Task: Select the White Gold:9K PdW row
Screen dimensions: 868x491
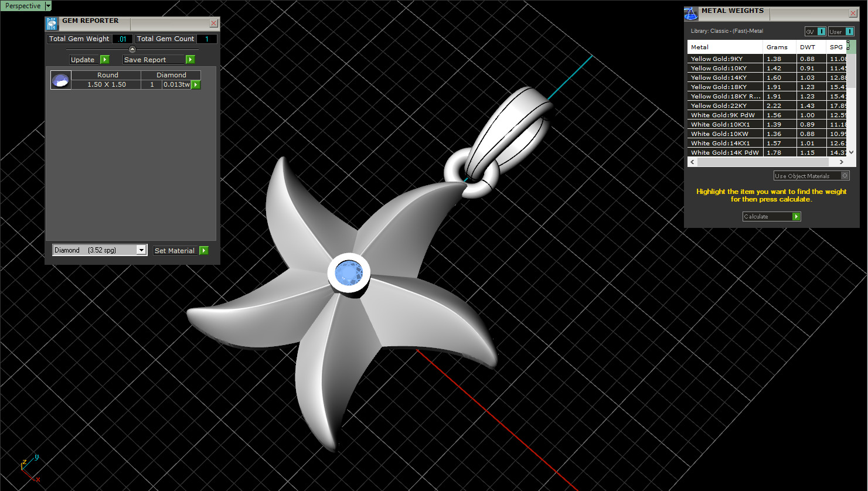Action: pos(767,115)
